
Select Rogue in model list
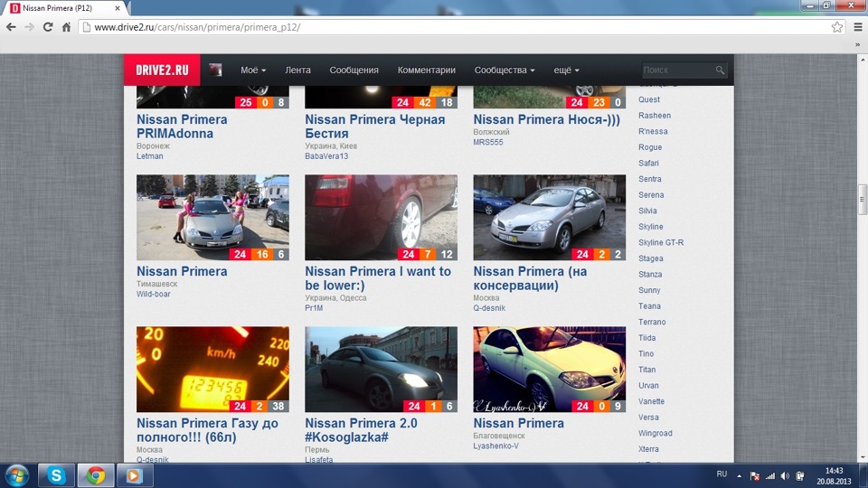coord(650,147)
